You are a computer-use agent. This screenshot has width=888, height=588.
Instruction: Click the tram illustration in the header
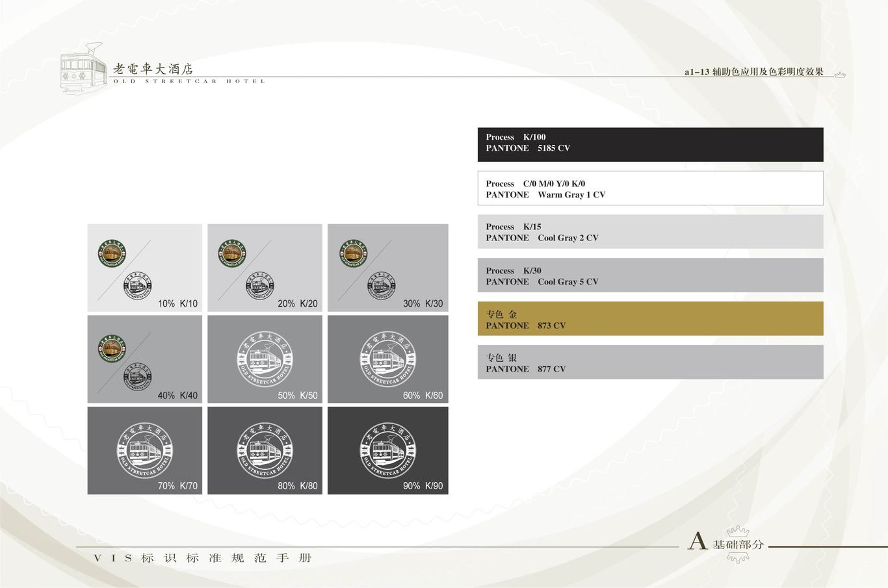[x=83, y=68]
